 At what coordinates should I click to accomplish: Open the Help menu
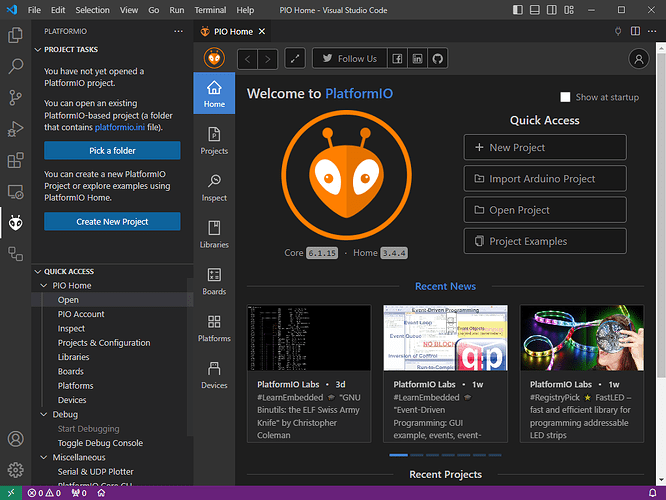[x=245, y=10]
